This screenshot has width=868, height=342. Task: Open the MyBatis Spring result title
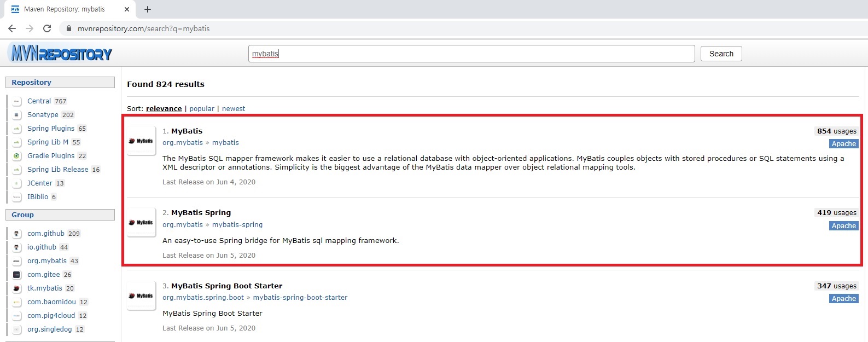tap(201, 213)
